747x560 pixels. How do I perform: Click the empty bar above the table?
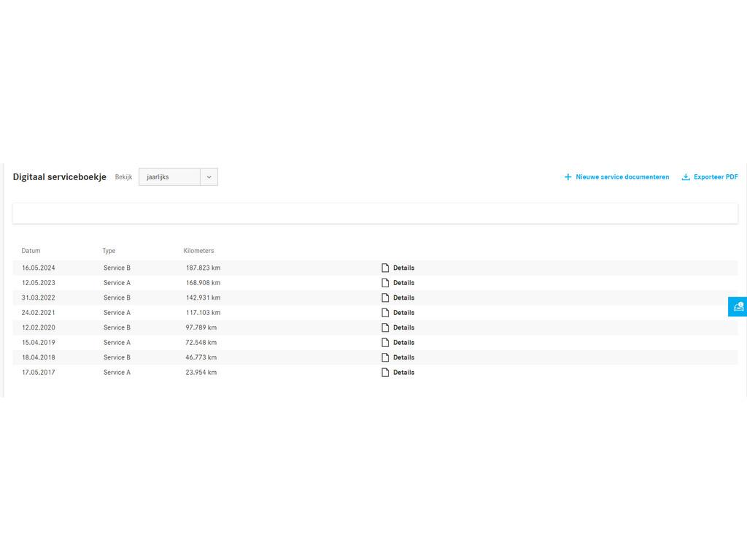pyautogui.click(x=375, y=213)
